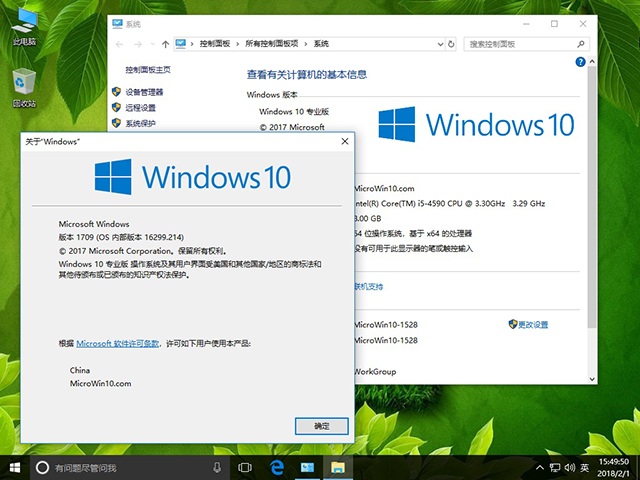Open Recycle Bin desktop icon
The width and height of the screenshot is (640, 480).
click(24, 88)
